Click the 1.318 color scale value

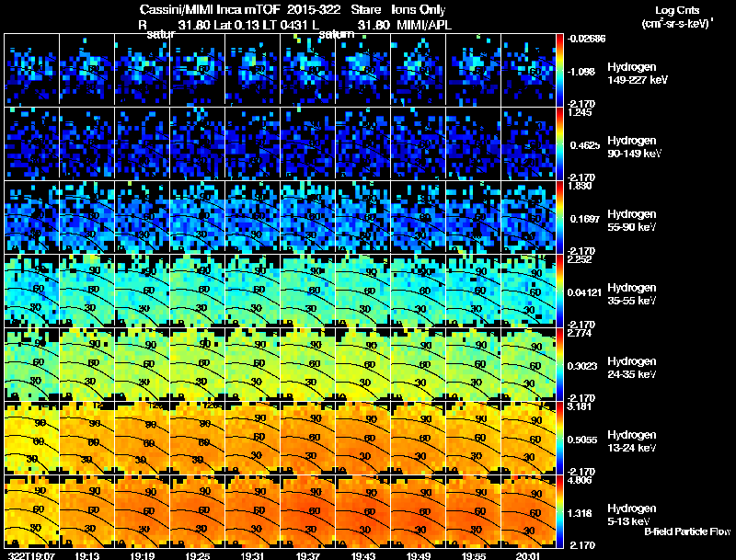click(x=581, y=514)
